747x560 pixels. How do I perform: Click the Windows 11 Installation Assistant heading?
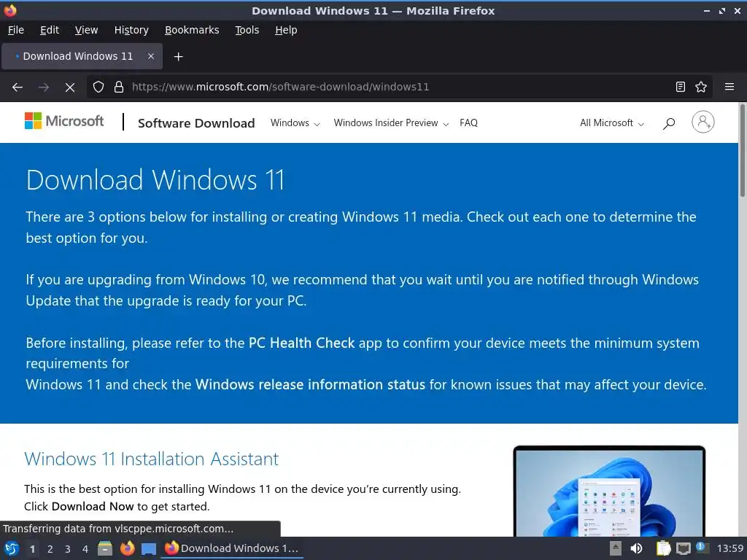pos(152,459)
